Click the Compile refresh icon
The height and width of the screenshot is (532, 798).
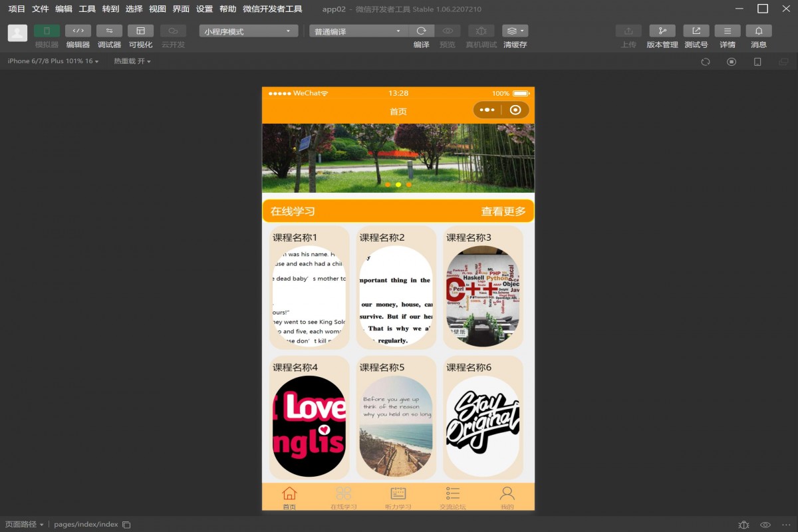click(421, 31)
